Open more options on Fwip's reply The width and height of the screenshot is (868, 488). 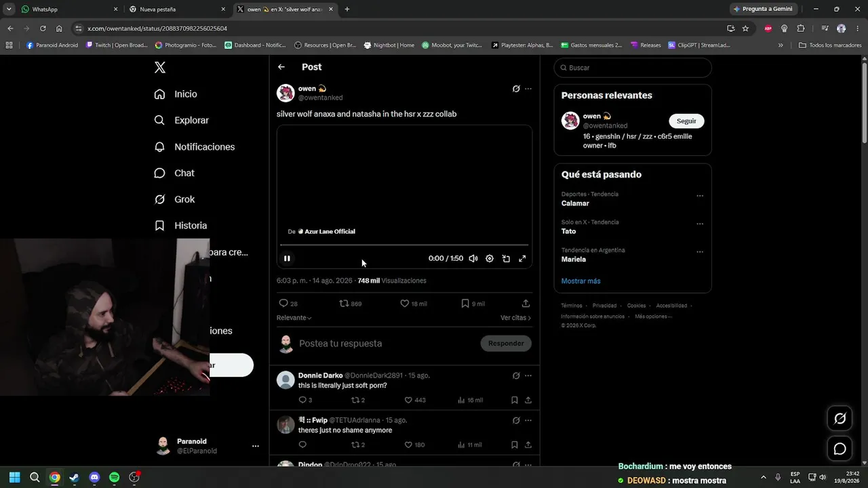pyautogui.click(x=528, y=420)
